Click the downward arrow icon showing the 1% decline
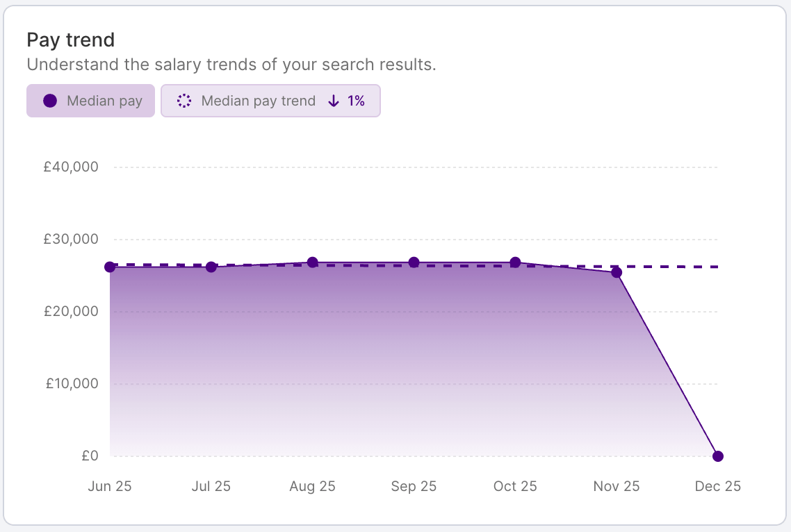Screen dimensions: 791x532 click(332, 101)
